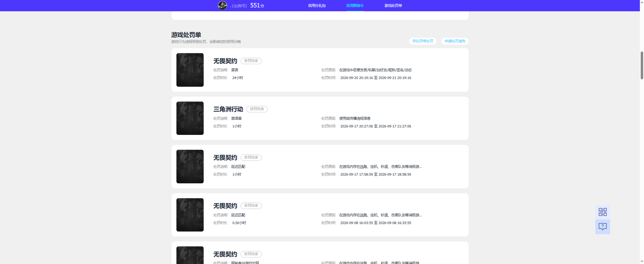Click the scrollbar down arrow
Viewport: 644px width, 264px height.
642,262
